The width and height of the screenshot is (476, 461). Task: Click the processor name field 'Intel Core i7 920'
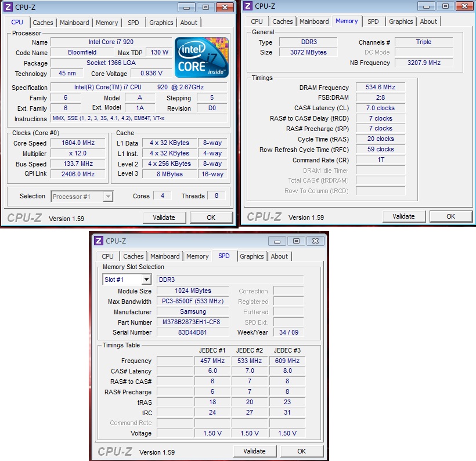click(x=111, y=42)
